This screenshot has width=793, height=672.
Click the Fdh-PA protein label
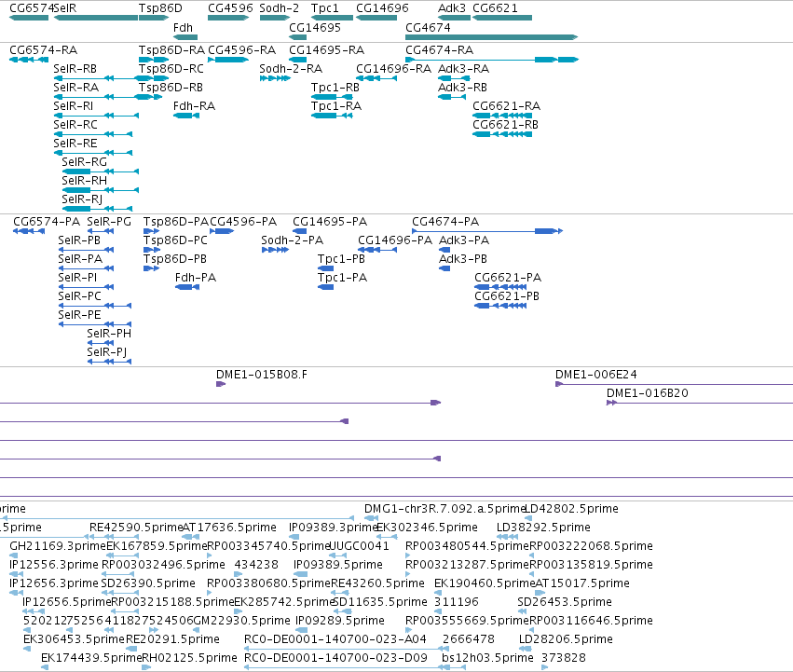point(196,278)
